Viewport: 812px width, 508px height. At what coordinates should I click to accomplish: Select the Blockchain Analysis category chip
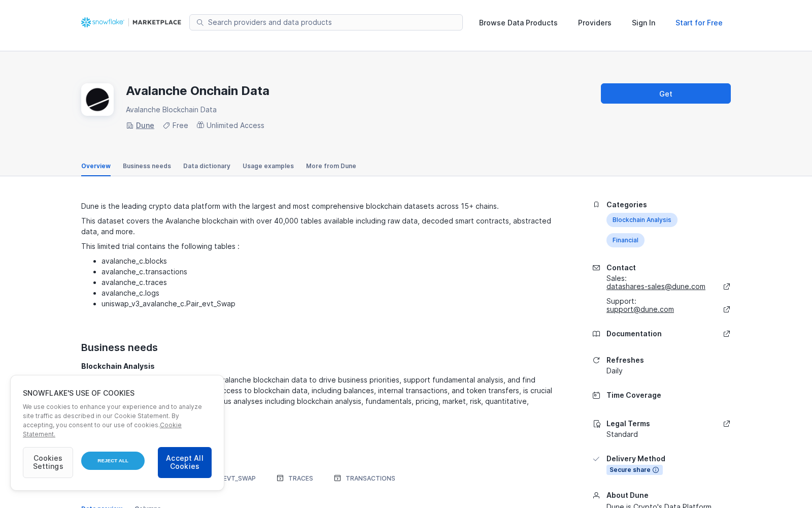click(641, 220)
